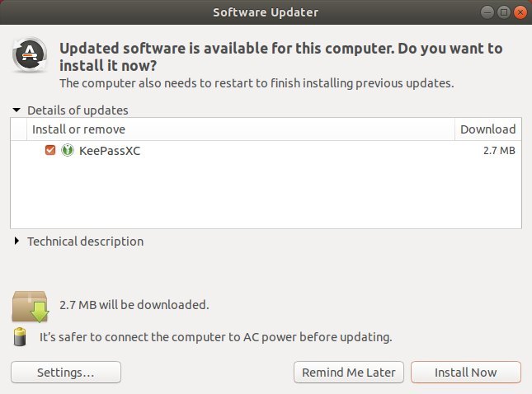Close the Software Updater window

520,12
